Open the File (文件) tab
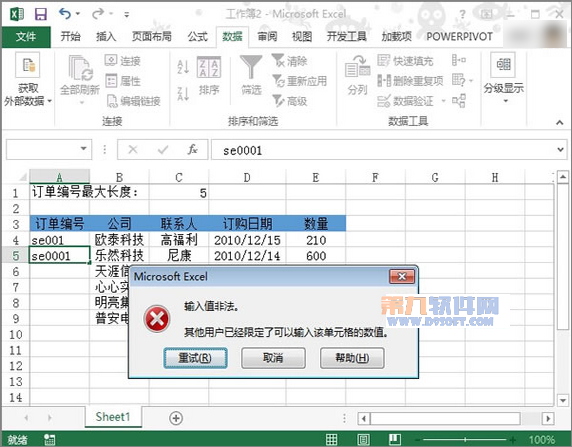 click(x=26, y=36)
